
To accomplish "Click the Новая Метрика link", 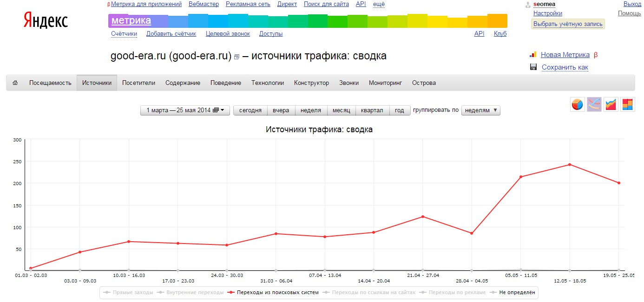I will [565, 55].
